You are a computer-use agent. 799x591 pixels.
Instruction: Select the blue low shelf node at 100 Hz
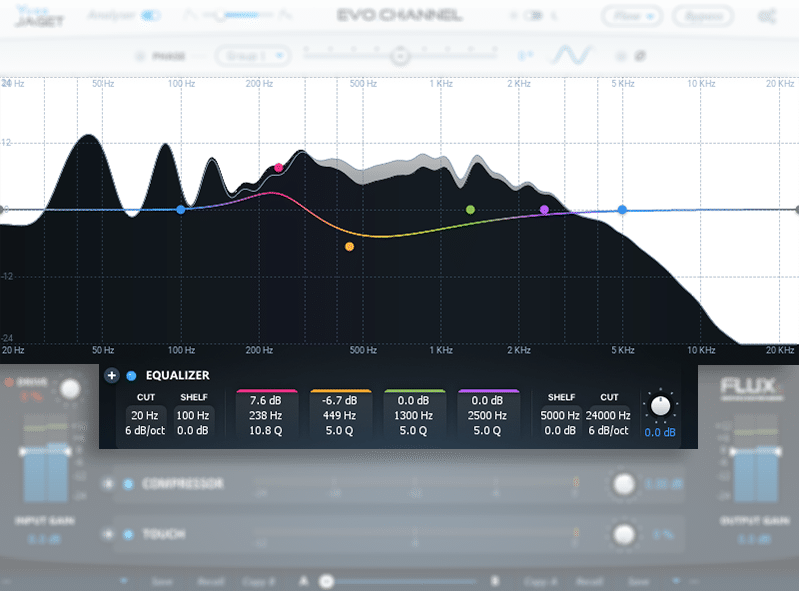coord(180,209)
